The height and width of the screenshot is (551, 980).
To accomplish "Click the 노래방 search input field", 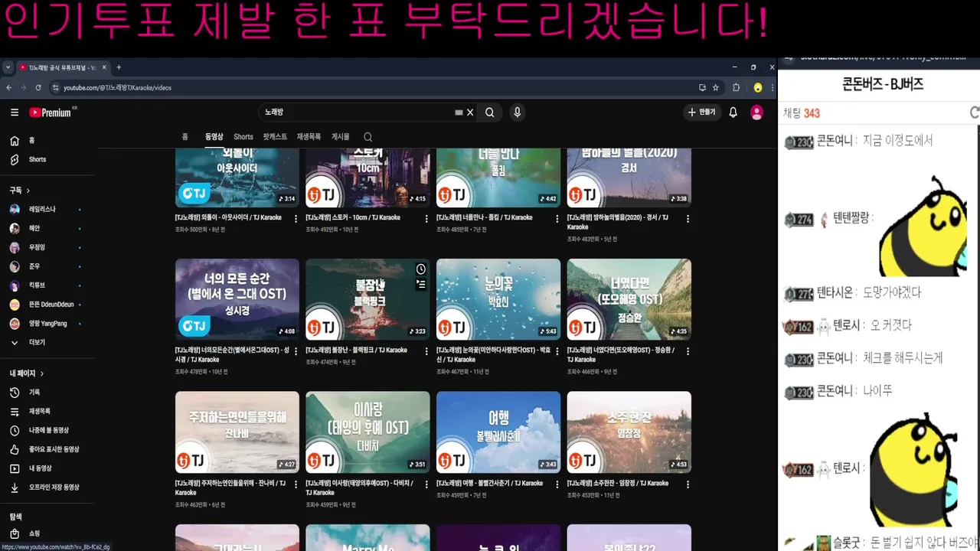I will pyautogui.click(x=356, y=112).
